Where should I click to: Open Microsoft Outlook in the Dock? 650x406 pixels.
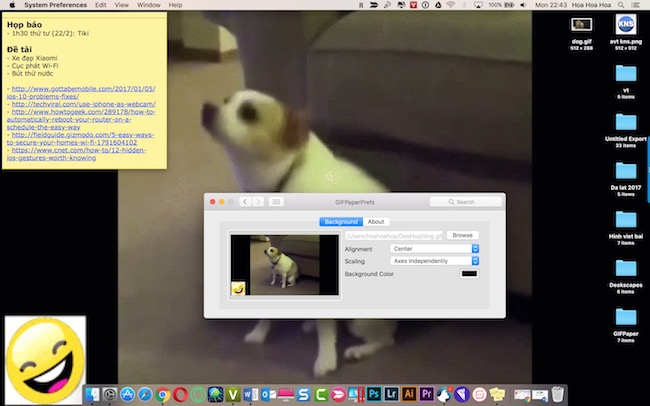(x=268, y=394)
